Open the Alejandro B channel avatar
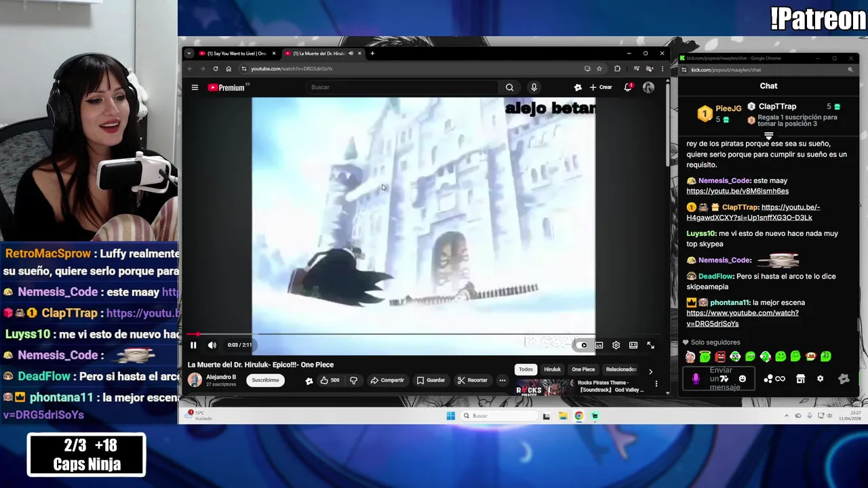The height and width of the screenshot is (488, 868). [x=195, y=380]
